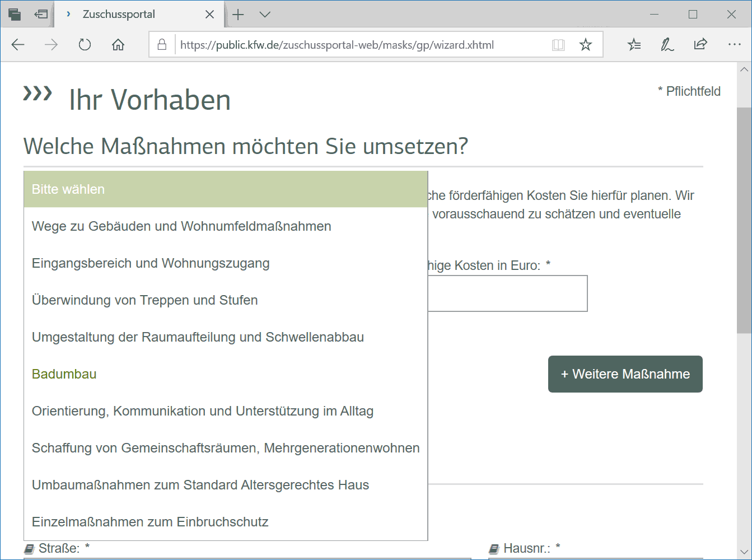Viewport: 752px width, 560px height.
Task: Click the browser Back arrow
Action: [18, 45]
